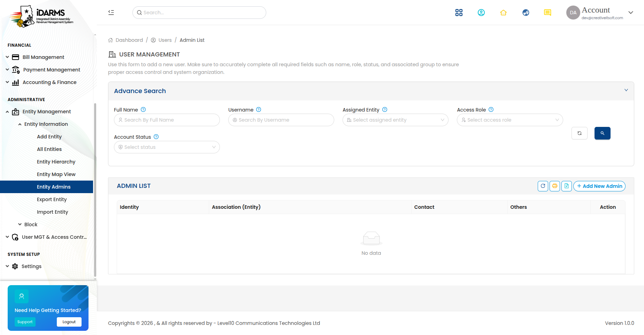Viewport: 644px width, 335px height.
Task: Open the Select assigned entity dropdown
Action: tap(395, 120)
